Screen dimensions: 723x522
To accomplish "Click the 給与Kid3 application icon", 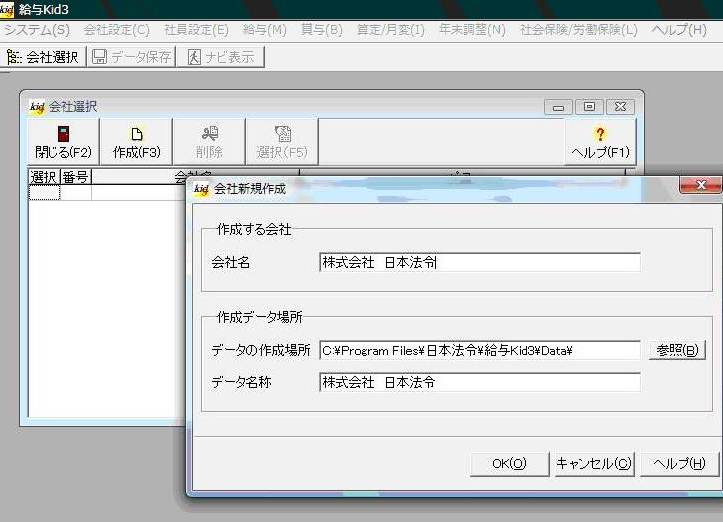I will coord(7,9).
